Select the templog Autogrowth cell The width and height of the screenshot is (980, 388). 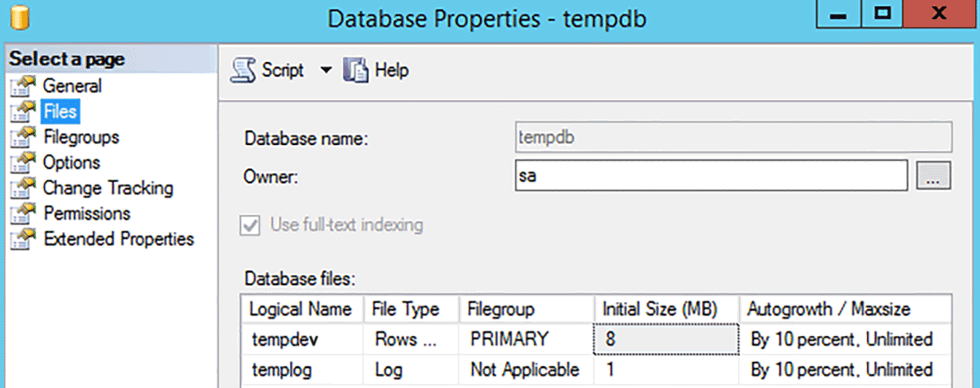pos(845,370)
